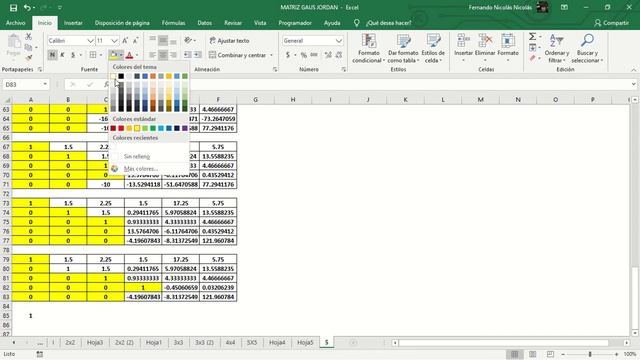Switch to Fórmulas ribbon tab

[173, 23]
